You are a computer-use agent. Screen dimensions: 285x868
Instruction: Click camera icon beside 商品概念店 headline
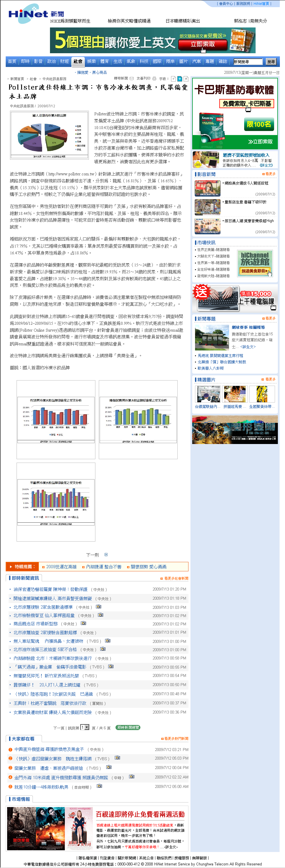83,623
